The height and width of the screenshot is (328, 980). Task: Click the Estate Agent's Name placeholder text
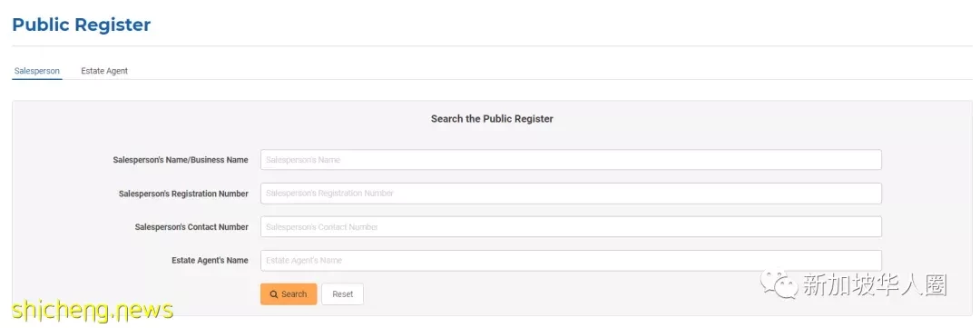click(x=304, y=261)
